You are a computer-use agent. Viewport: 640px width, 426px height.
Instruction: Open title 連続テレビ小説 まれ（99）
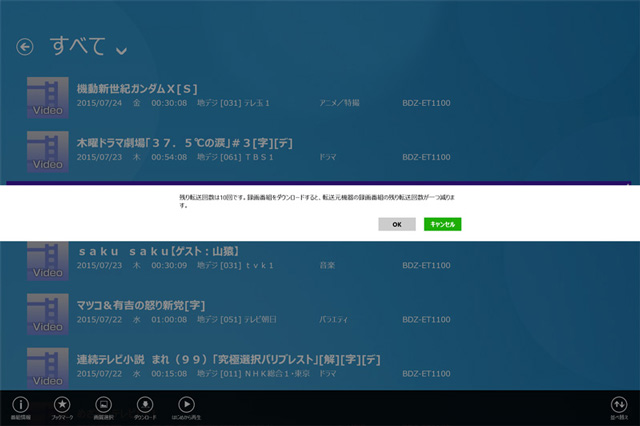click(229, 359)
